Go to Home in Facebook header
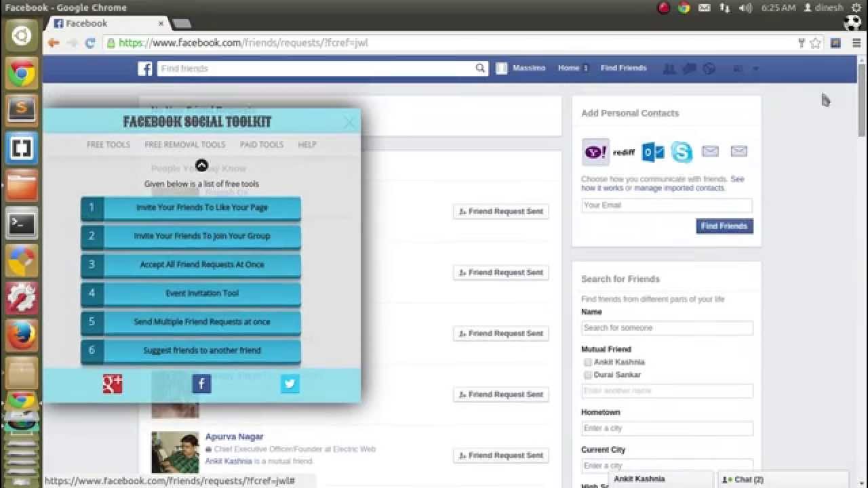This screenshot has height=488, width=868. [568, 68]
